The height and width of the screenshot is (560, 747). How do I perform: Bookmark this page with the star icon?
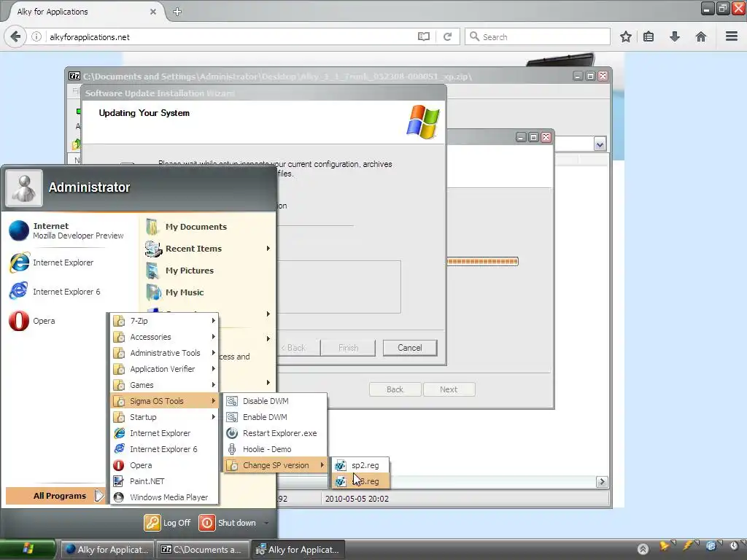coord(625,36)
